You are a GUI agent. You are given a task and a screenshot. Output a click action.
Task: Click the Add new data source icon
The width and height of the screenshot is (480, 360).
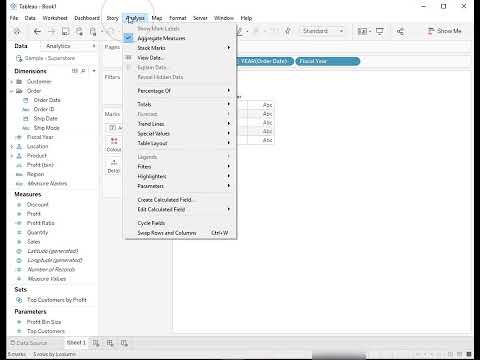point(79,32)
